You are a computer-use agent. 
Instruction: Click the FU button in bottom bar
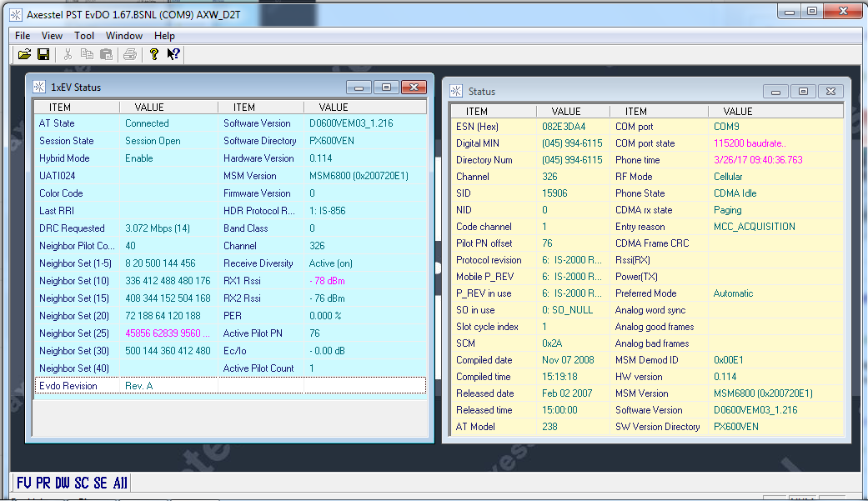pos(24,483)
